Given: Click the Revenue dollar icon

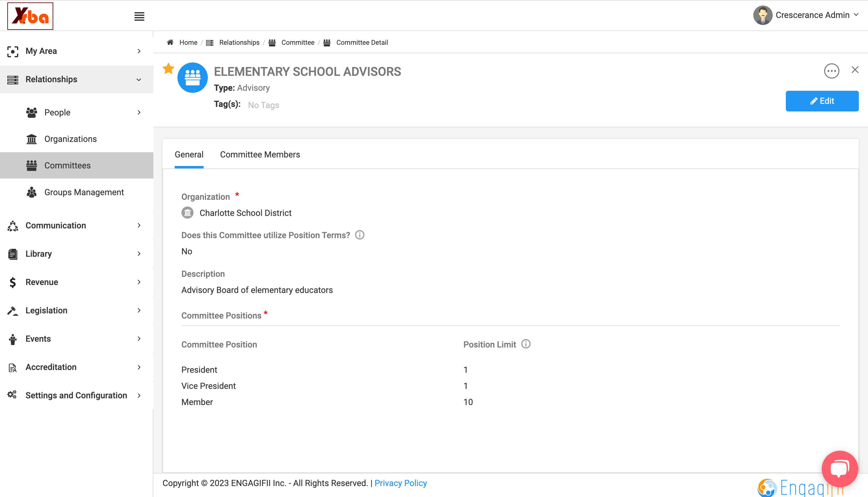Looking at the screenshot, I should click(12, 282).
